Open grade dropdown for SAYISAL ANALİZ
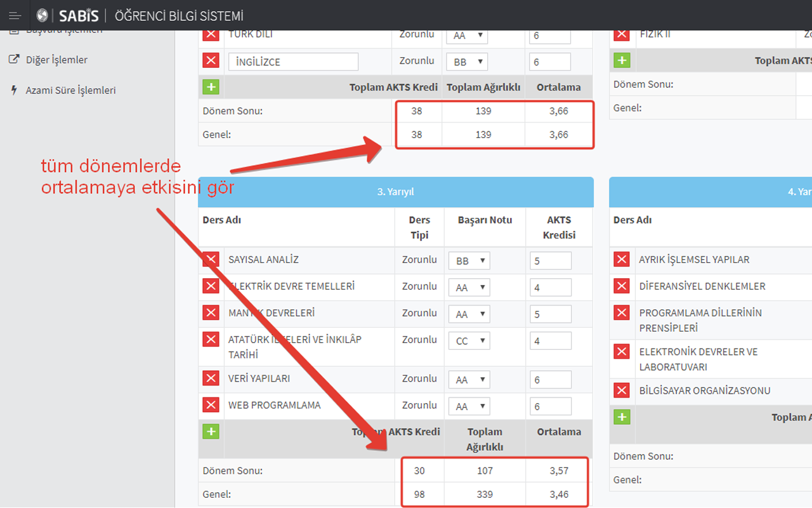 pyautogui.click(x=469, y=261)
